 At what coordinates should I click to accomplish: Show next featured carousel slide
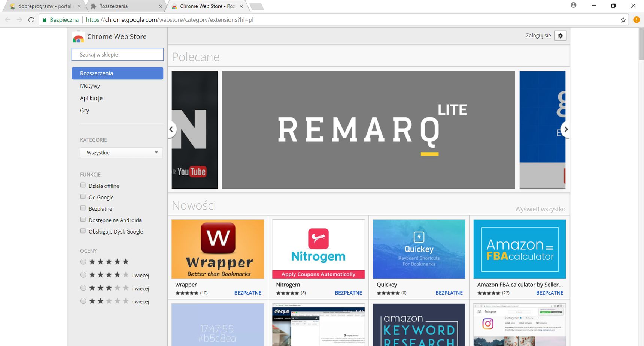pos(566,129)
